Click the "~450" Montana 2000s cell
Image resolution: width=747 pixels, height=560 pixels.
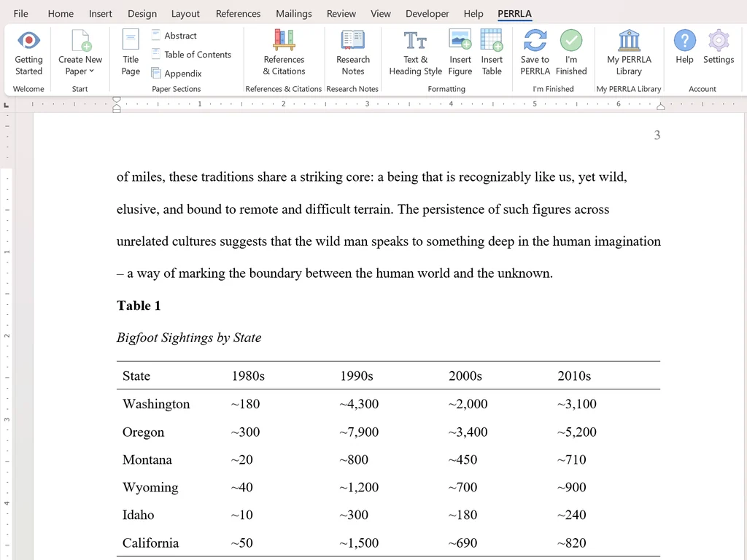pyautogui.click(x=462, y=459)
